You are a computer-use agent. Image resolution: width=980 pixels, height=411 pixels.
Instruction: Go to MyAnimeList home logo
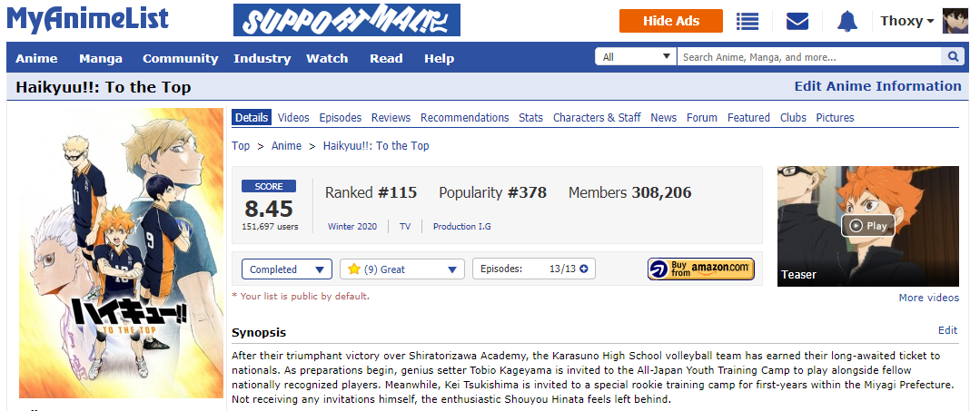88,19
